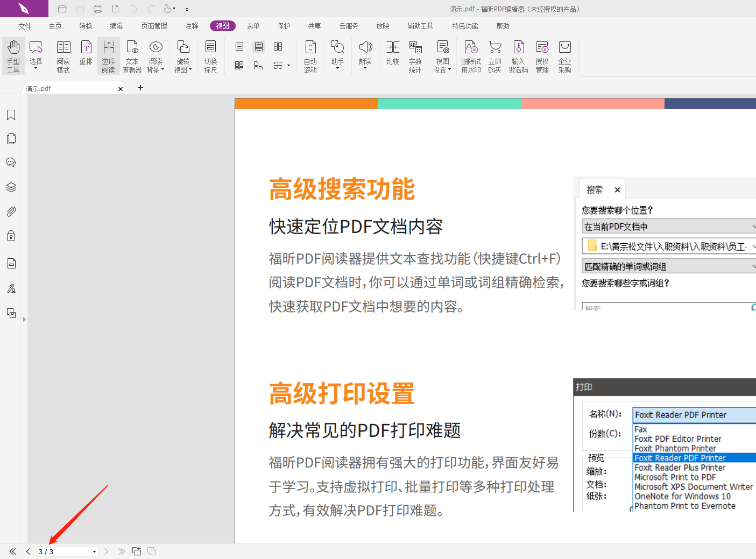Open the page number dropdown arrow

click(x=95, y=551)
